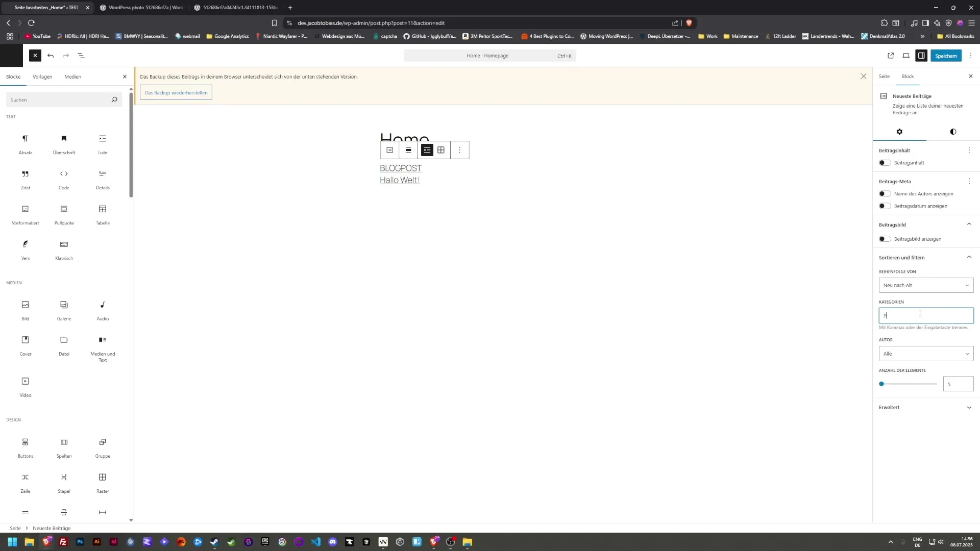Switch to block styles half-circle icon
The width and height of the screenshot is (980, 551).
952,132
